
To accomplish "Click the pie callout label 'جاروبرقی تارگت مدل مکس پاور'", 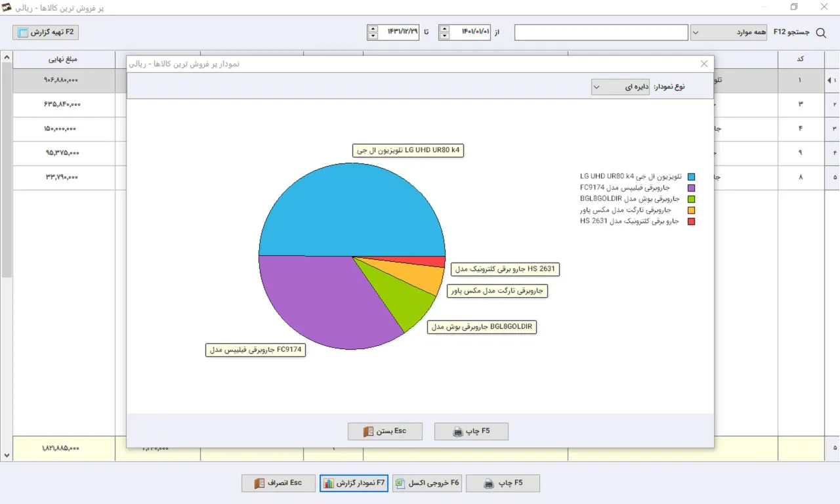I will click(497, 290).
